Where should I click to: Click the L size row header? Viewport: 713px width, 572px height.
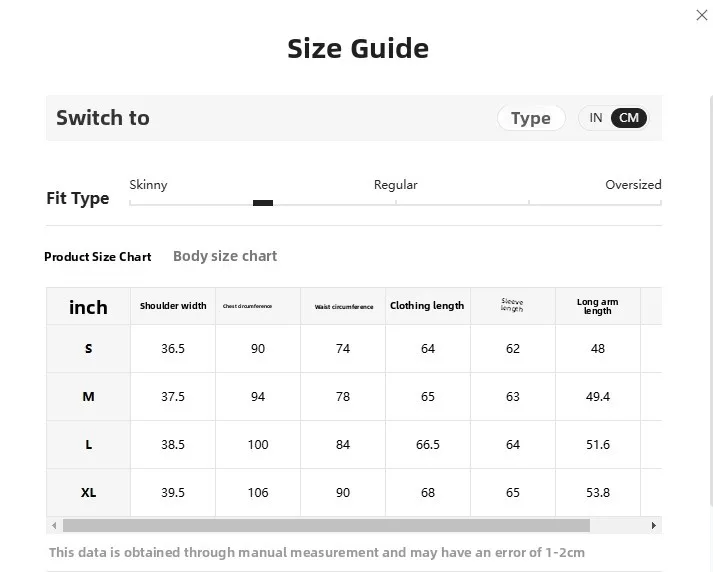tap(88, 445)
